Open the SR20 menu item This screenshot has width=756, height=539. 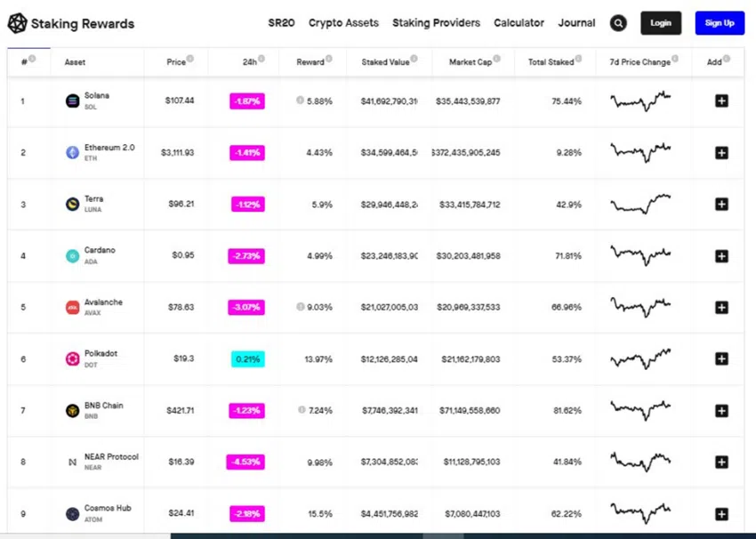pos(282,22)
